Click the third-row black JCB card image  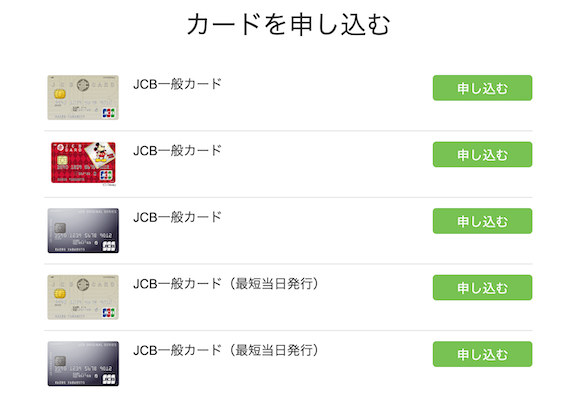point(83,230)
